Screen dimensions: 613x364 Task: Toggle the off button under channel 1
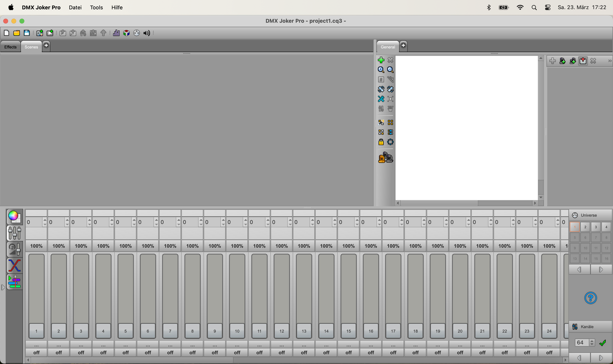tap(36, 353)
